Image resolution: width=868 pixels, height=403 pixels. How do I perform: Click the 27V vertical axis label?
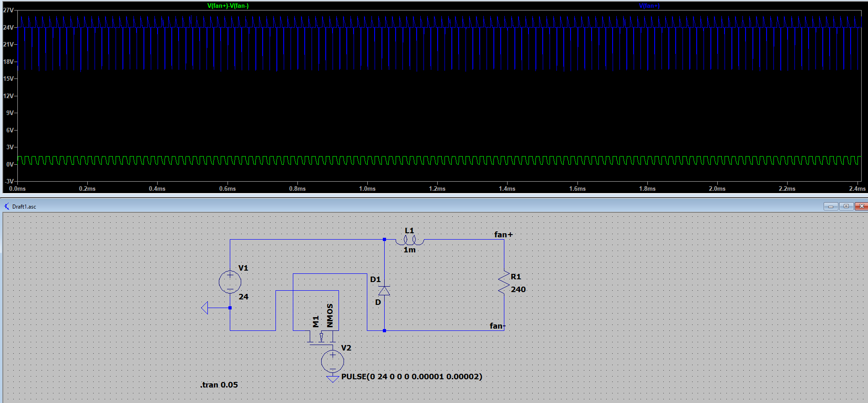tap(8, 10)
